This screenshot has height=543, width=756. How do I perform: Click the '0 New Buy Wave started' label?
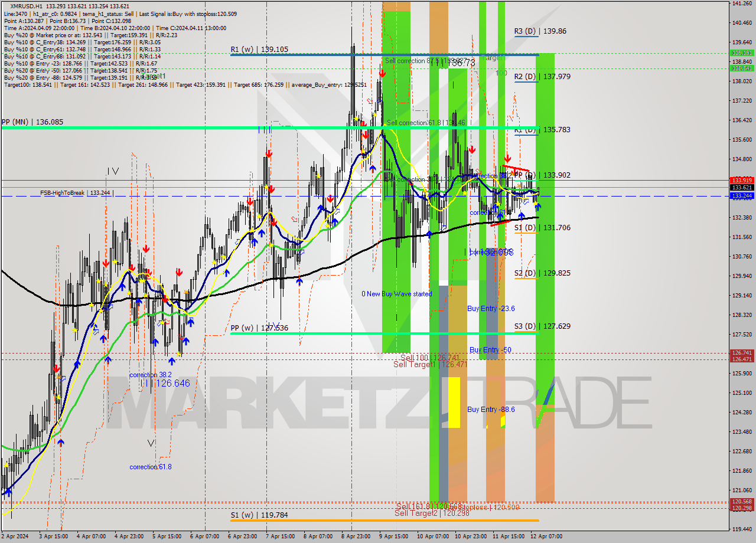[x=397, y=294]
